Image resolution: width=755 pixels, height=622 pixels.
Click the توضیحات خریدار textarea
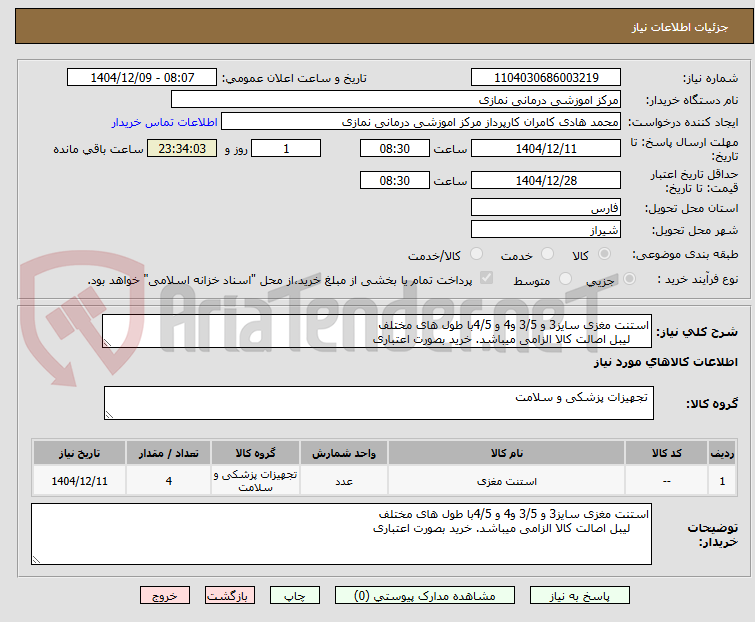tap(341, 534)
